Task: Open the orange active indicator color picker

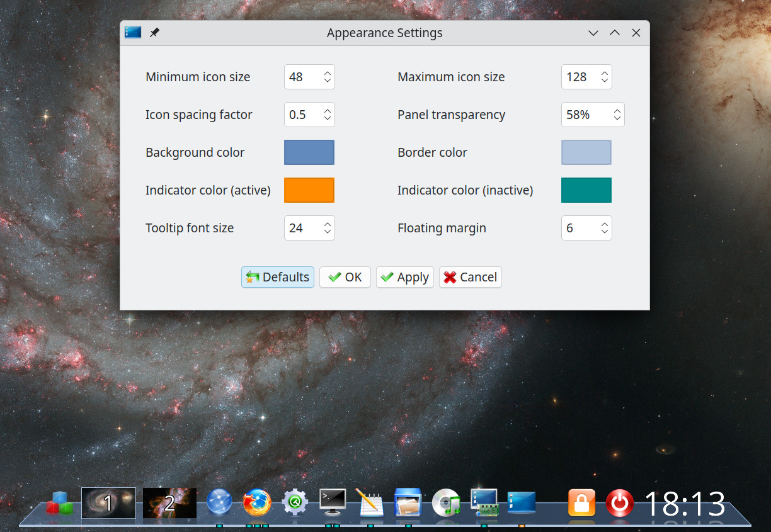Action: click(x=309, y=190)
